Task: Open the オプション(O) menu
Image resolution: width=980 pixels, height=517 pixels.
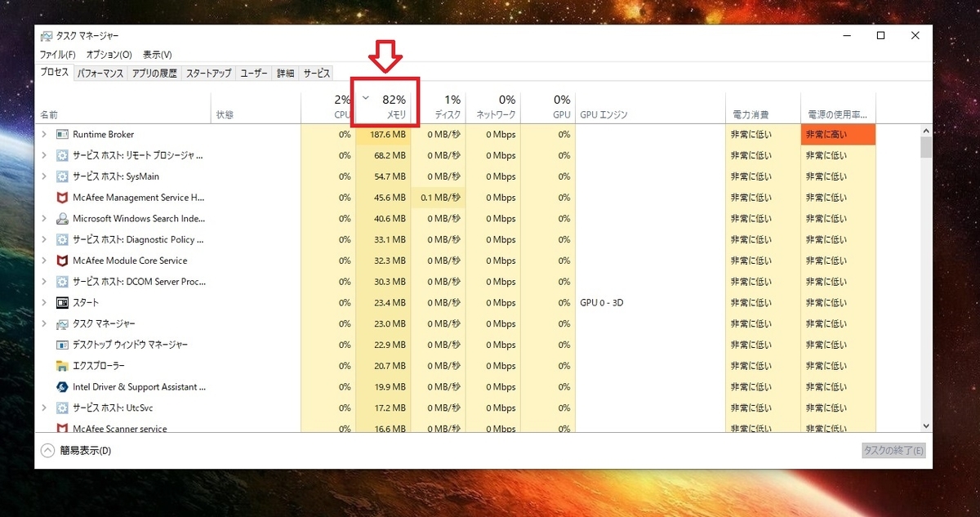Action: click(x=109, y=55)
